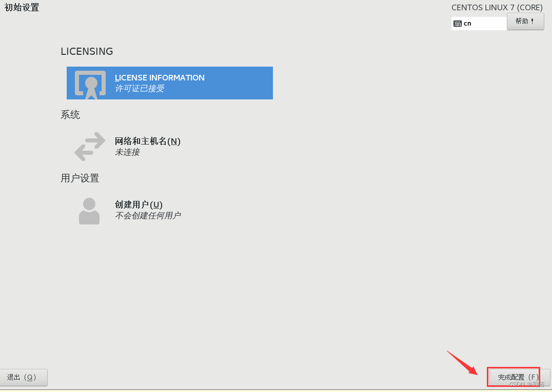Click the LICENSING section heading
This screenshot has width=552, height=392.
tap(87, 51)
